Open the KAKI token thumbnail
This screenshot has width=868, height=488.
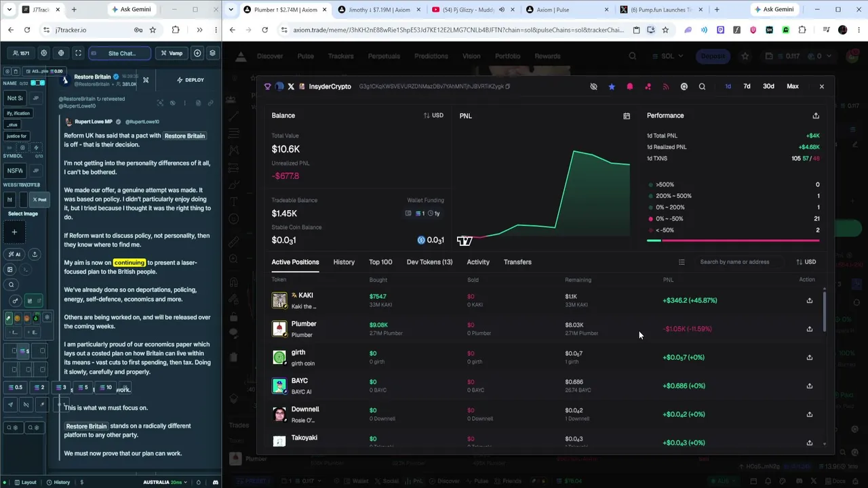tap(279, 300)
